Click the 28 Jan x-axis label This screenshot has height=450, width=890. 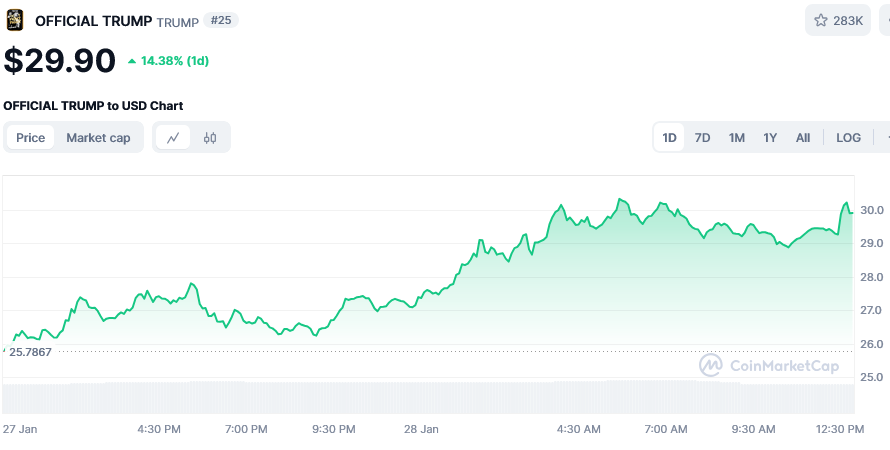click(421, 429)
